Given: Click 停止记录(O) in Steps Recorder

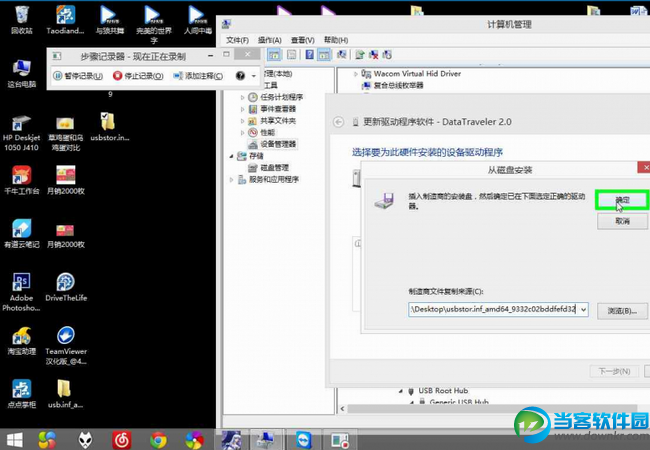Looking at the screenshot, I should click(138, 76).
